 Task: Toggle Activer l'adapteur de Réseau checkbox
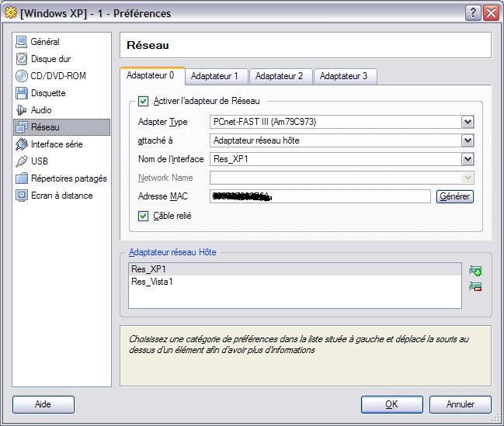tap(143, 101)
